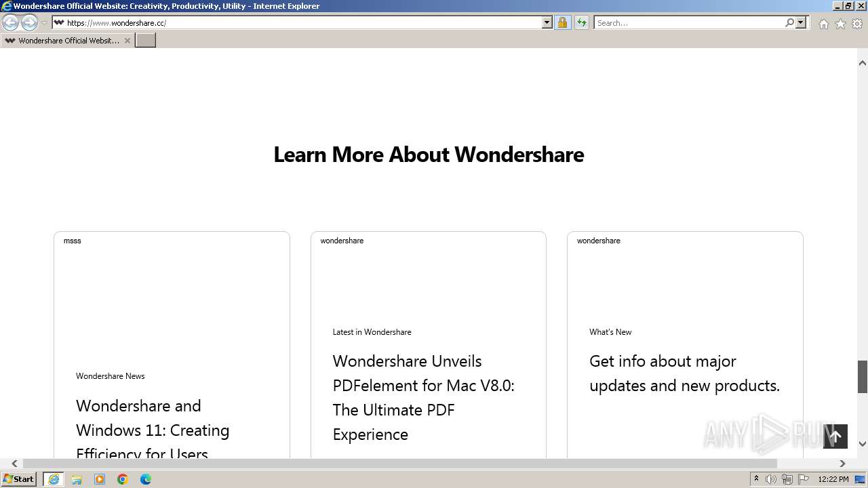Restore down the browser window

coord(848,5)
